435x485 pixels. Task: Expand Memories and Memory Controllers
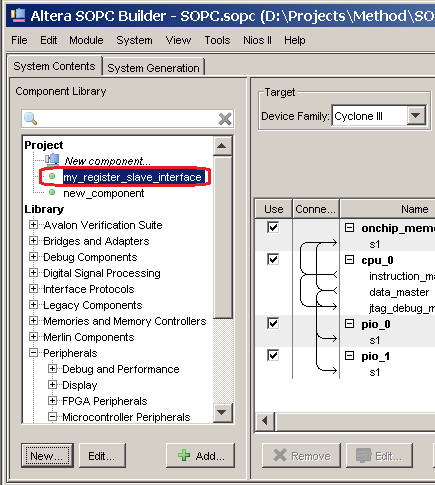click(33, 320)
